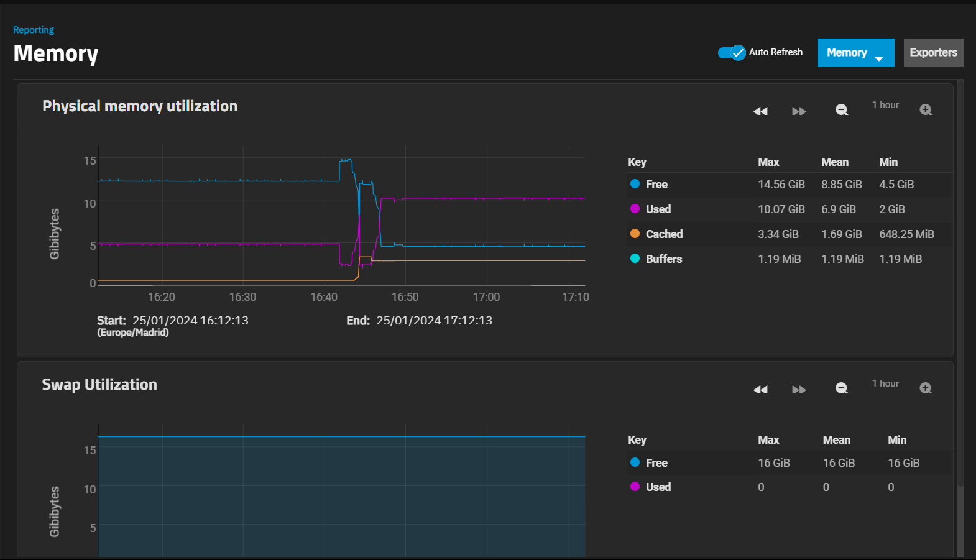976x560 pixels.
Task: Click the magenta Used memory legend dot
Action: (635, 209)
